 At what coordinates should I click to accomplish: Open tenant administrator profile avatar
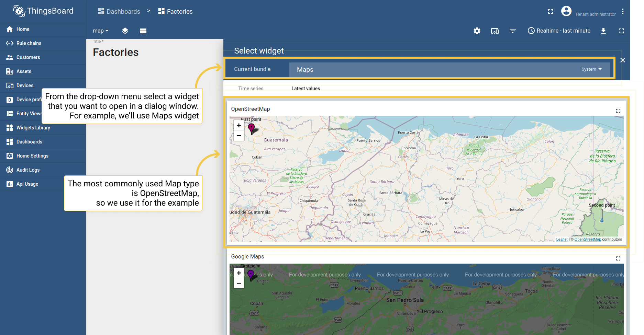tap(566, 11)
